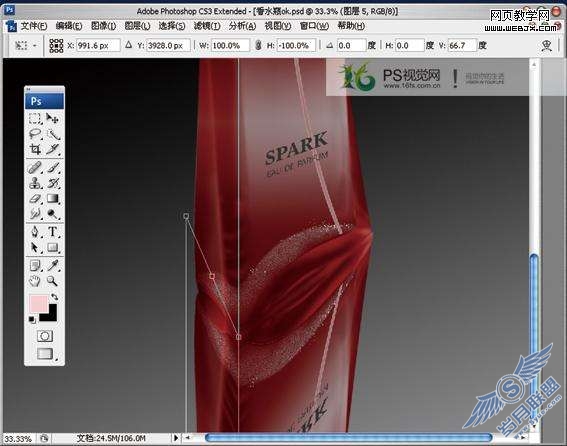Select the Lasso tool
Image resolution: width=567 pixels, height=446 pixels.
pyautogui.click(x=35, y=134)
